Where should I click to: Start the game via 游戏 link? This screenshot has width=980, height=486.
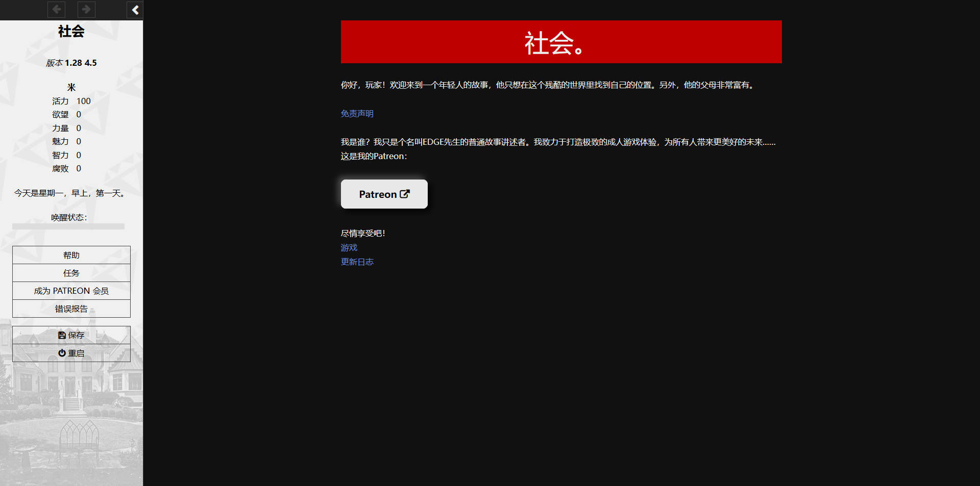point(349,247)
